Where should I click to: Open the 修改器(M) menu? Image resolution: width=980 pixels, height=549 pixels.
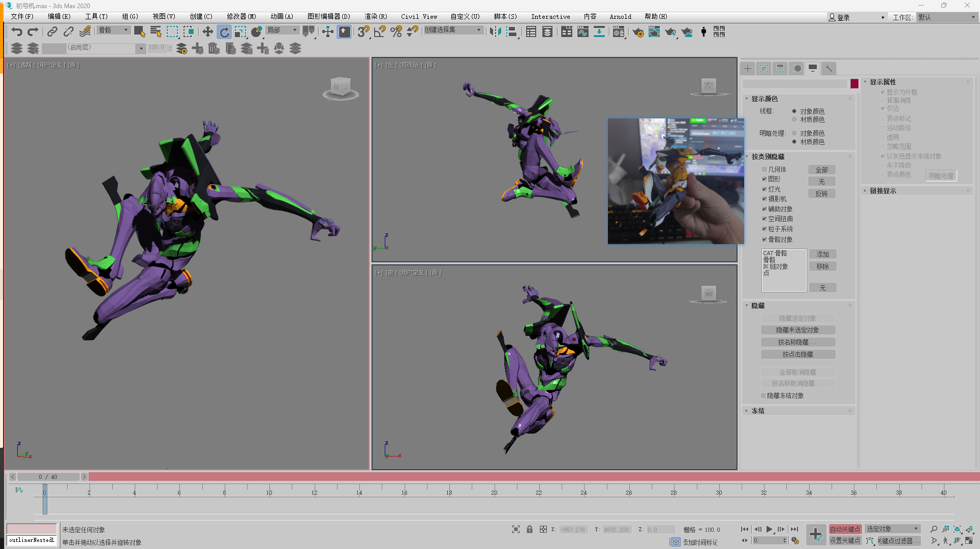tap(241, 17)
